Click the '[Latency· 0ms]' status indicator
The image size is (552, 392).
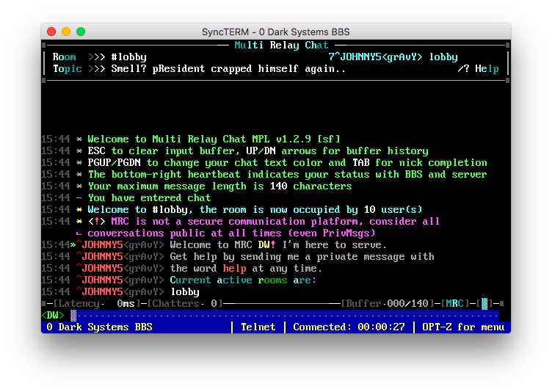click(97, 304)
